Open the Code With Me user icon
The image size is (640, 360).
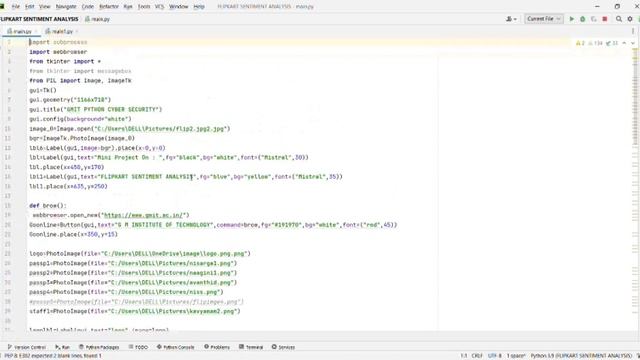pyautogui.click(x=511, y=19)
